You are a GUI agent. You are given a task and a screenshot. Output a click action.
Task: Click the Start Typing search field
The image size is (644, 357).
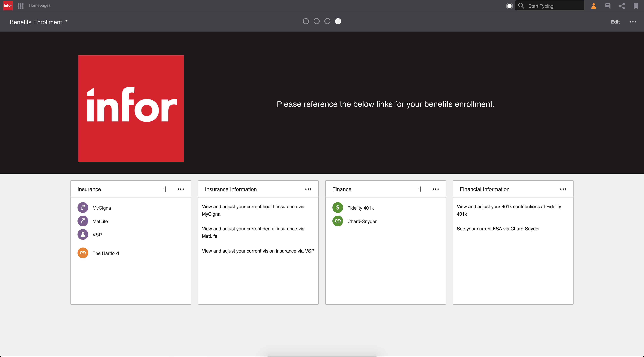(x=550, y=6)
